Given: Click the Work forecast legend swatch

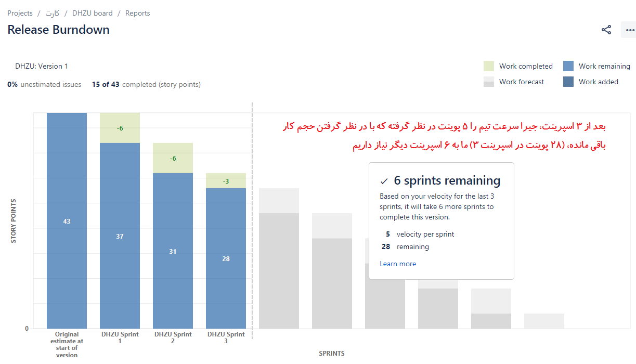Looking at the screenshot, I should (489, 82).
